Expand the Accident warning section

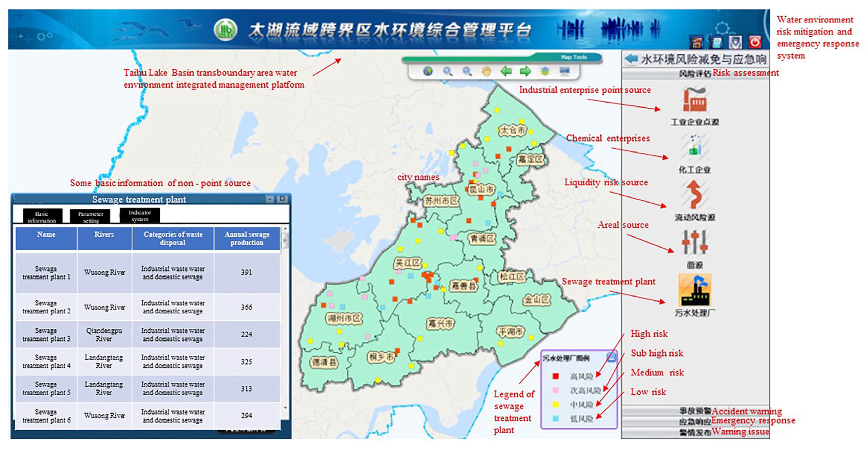click(x=695, y=411)
